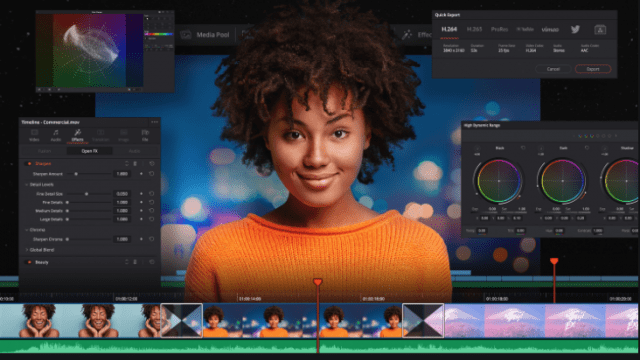This screenshot has width=640, height=360.
Task: Edit the HDR Contrast value field
Action: click(x=598, y=231)
